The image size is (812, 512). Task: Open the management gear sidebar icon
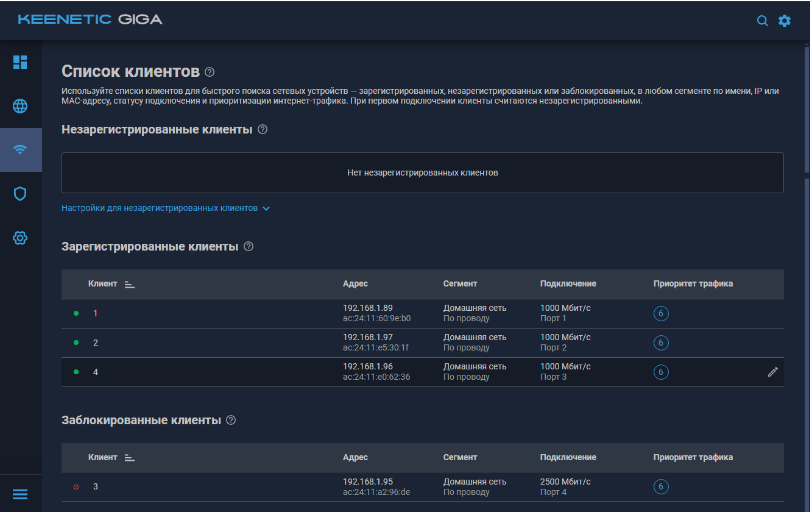point(20,238)
